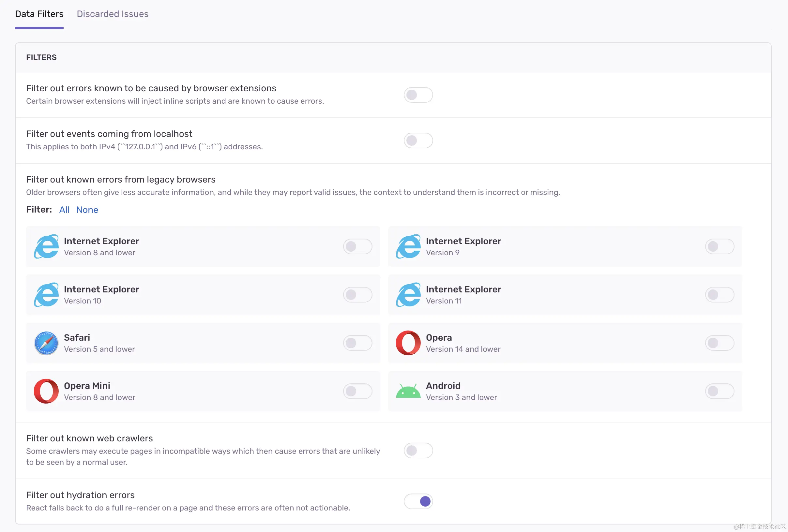Image resolution: width=788 pixels, height=532 pixels.
Task: Click the green Android robot icon
Action: 408,391
